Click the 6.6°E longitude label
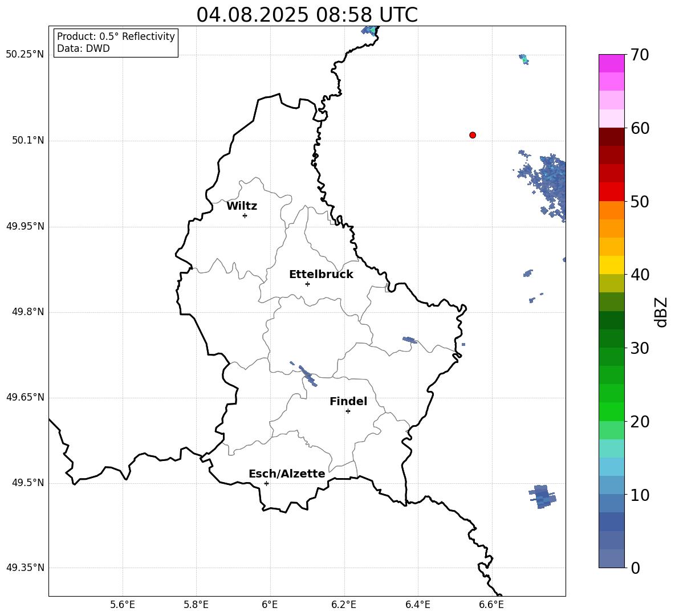This screenshot has height=616, width=675. point(491,605)
